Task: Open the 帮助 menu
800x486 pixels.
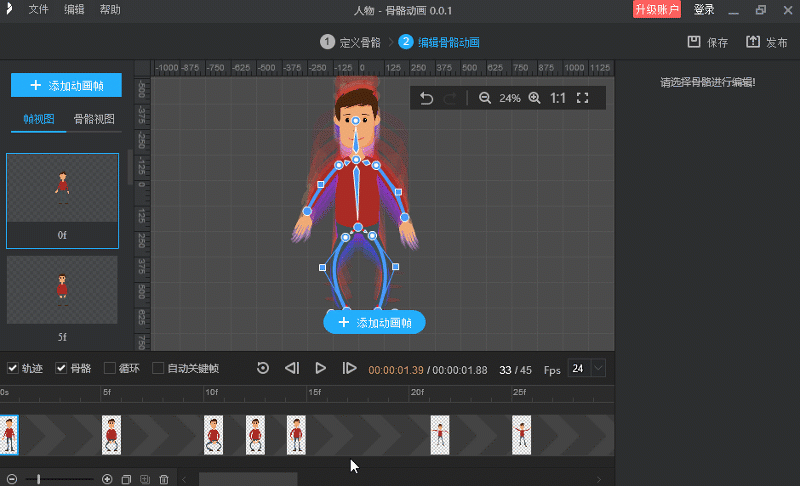Action: pos(110,10)
